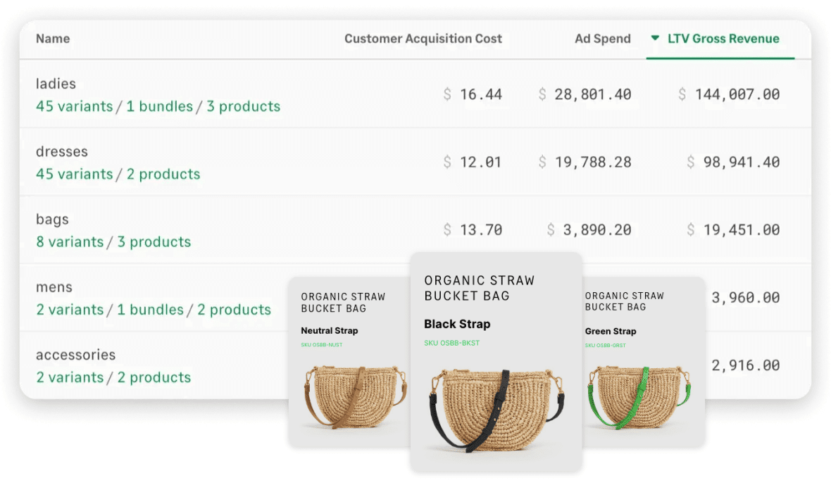This screenshot has width=831, height=504.
Task: View 1 bundles for ladies category
Action: click(x=158, y=106)
